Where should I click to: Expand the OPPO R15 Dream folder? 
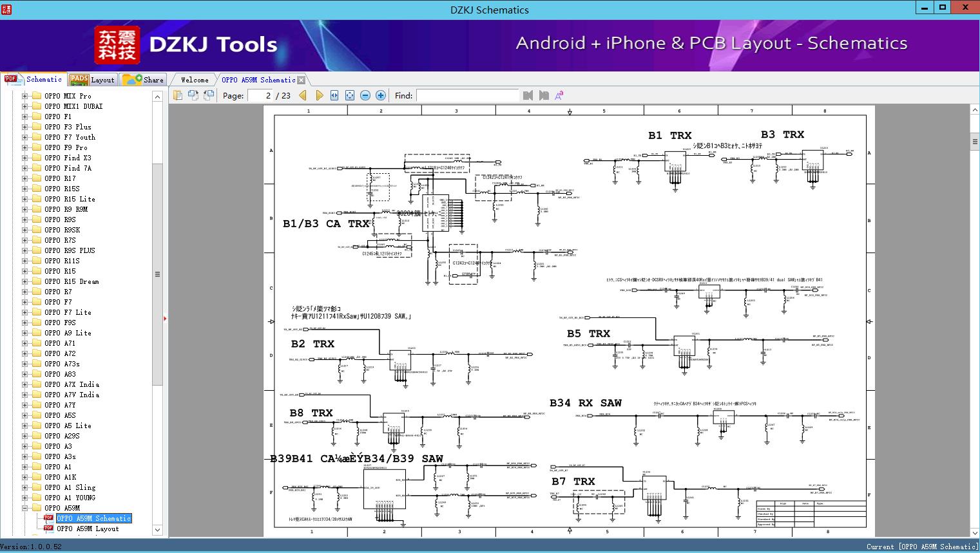point(24,281)
